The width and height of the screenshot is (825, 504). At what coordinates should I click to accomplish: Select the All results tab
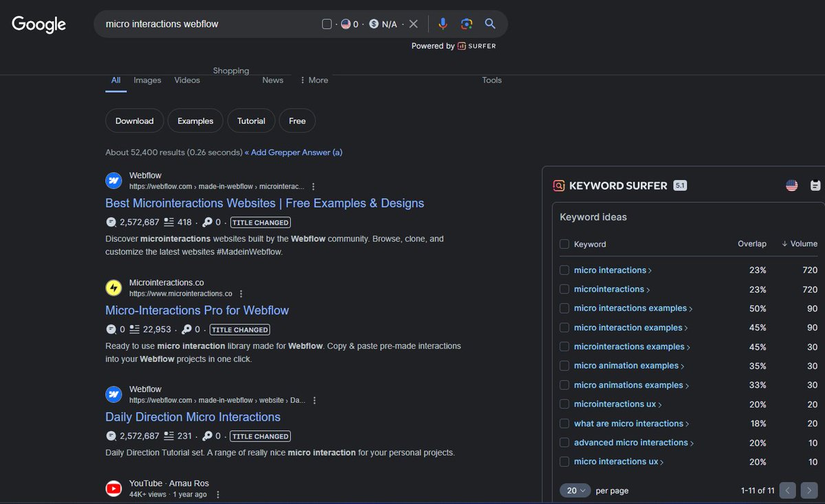(x=115, y=80)
